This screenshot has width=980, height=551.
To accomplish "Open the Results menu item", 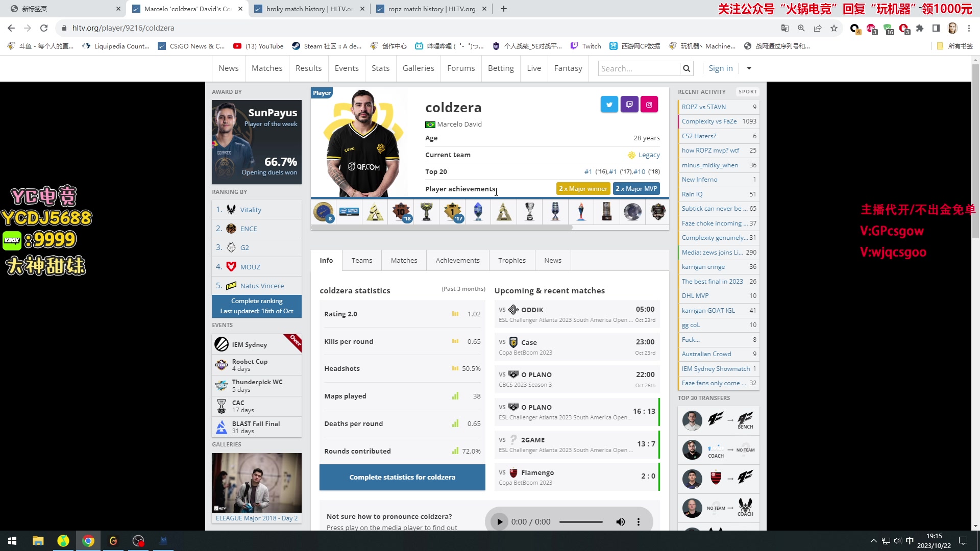I will click(308, 68).
